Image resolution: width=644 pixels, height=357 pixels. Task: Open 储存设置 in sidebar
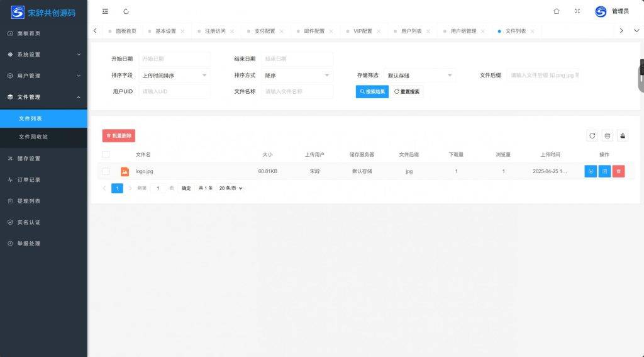[43, 158]
